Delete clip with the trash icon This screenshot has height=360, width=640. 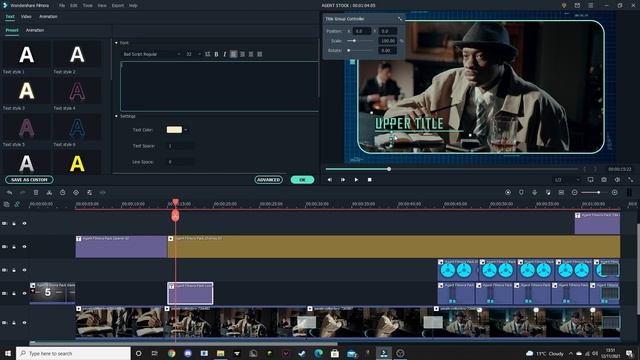click(x=36, y=192)
